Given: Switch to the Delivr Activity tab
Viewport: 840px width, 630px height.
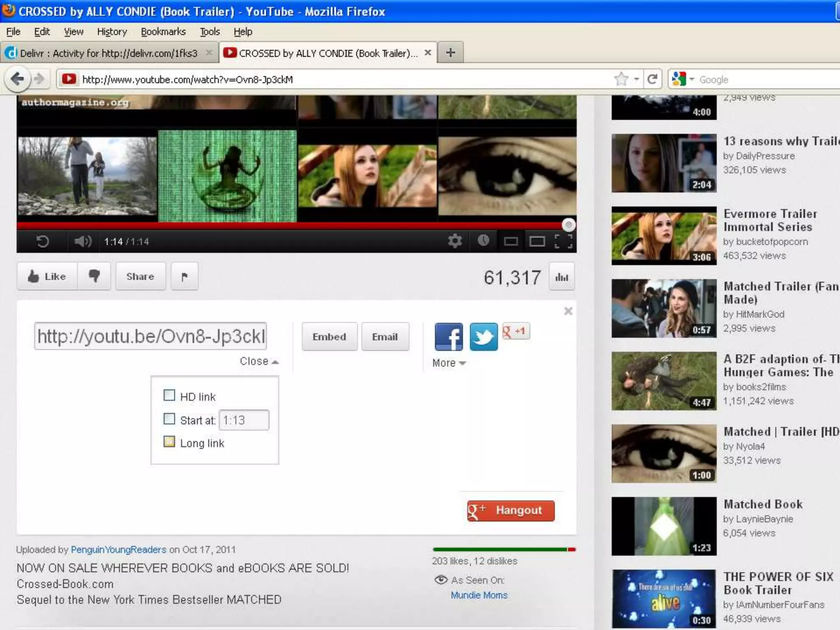Looking at the screenshot, I should tap(108, 53).
